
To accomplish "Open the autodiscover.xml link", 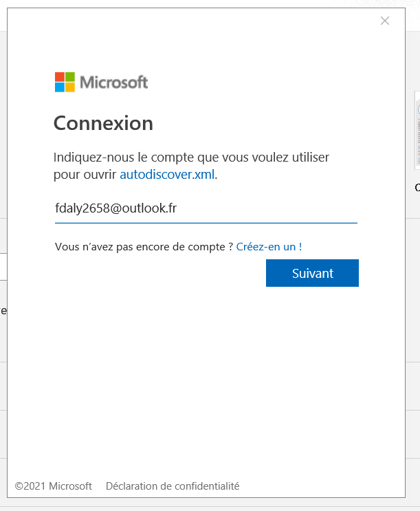I will 167,175.
